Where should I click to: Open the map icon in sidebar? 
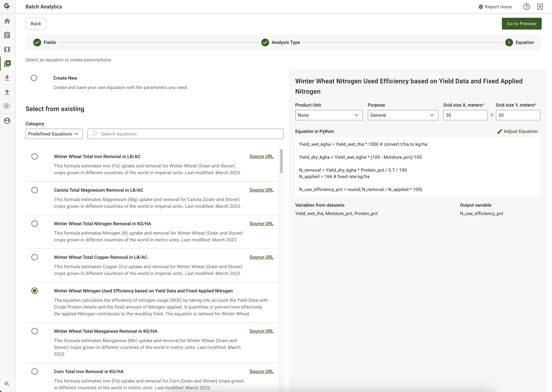[7, 49]
